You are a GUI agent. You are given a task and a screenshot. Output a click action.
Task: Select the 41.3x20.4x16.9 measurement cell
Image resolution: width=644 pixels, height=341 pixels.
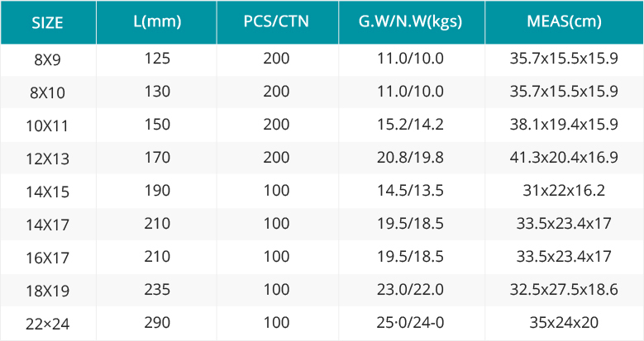tap(564, 157)
